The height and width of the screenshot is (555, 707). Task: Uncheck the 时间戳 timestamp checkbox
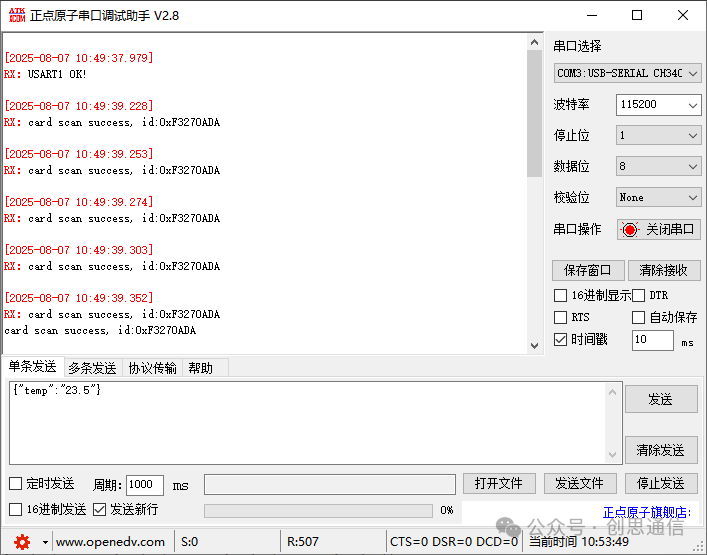560,339
